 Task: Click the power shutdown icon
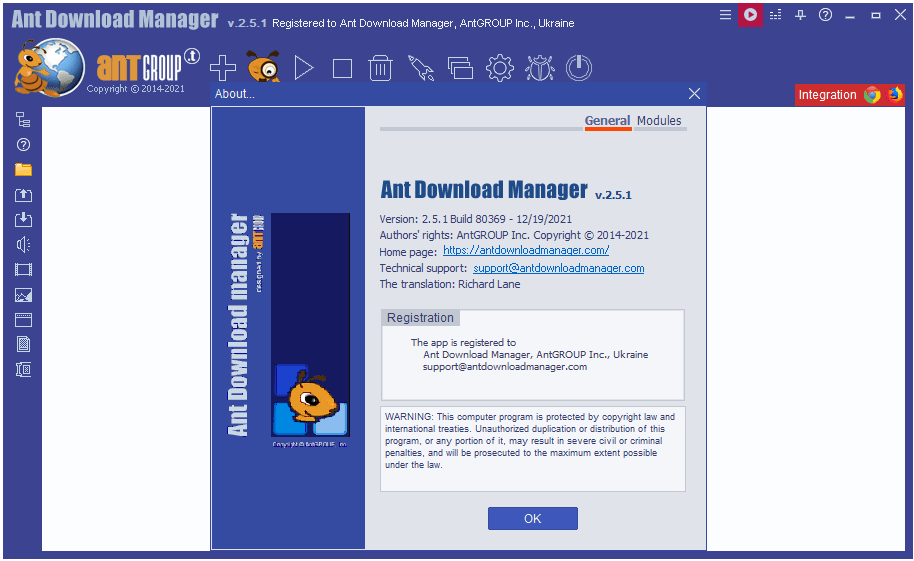[579, 68]
